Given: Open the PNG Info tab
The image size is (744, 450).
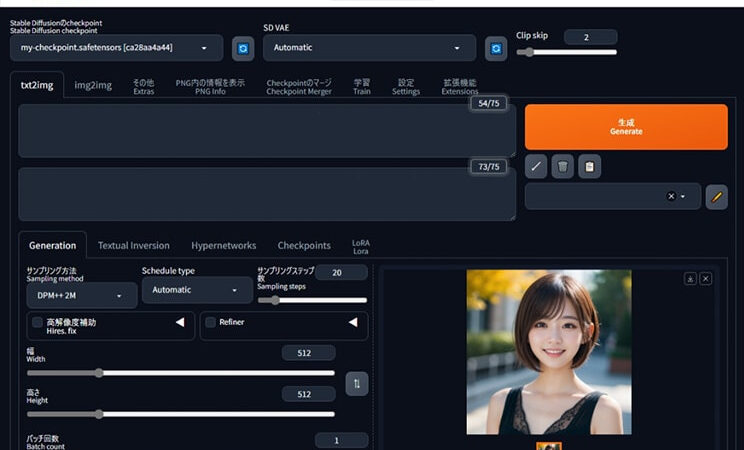Looking at the screenshot, I should pyautogui.click(x=210, y=87).
